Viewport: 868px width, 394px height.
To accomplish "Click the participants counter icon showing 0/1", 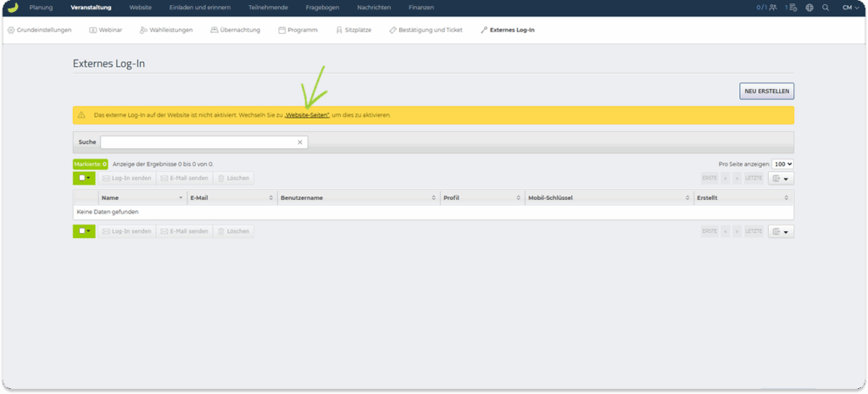I will coord(771,8).
